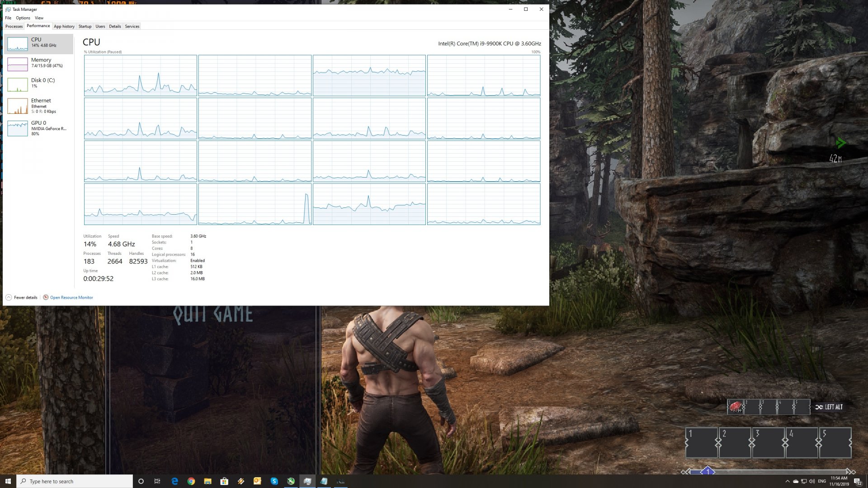The width and height of the screenshot is (868, 488).
Task: Select the CPU performance graph in sidebar
Action: click(x=38, y=43)
